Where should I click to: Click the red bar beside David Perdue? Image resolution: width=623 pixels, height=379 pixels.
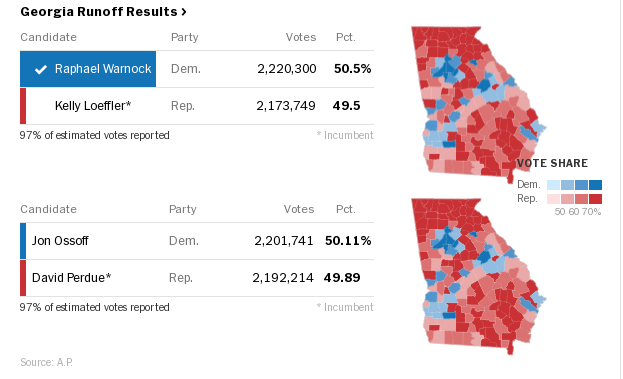point(23,278)
